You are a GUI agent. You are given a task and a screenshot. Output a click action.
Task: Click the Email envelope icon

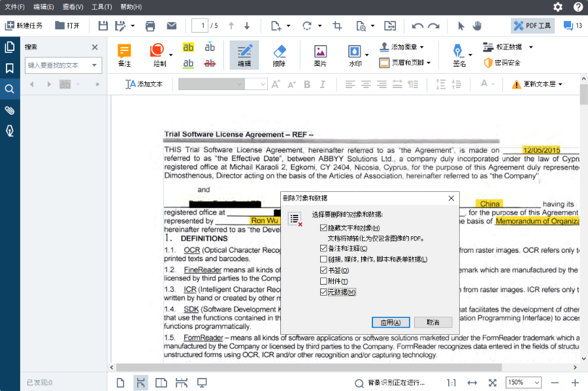pos(172,26)
